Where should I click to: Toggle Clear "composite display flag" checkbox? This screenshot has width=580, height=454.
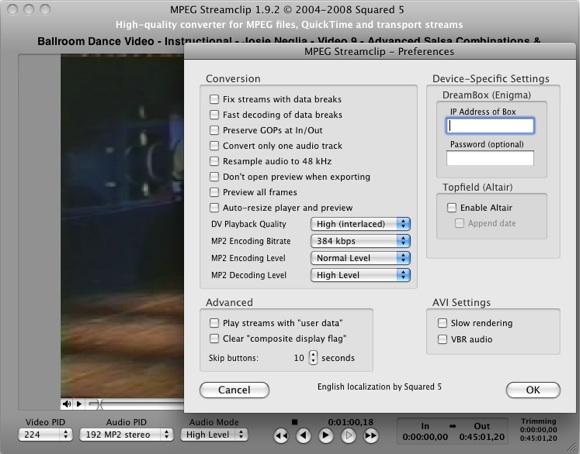pyautogui.click(x=214, y=339)
